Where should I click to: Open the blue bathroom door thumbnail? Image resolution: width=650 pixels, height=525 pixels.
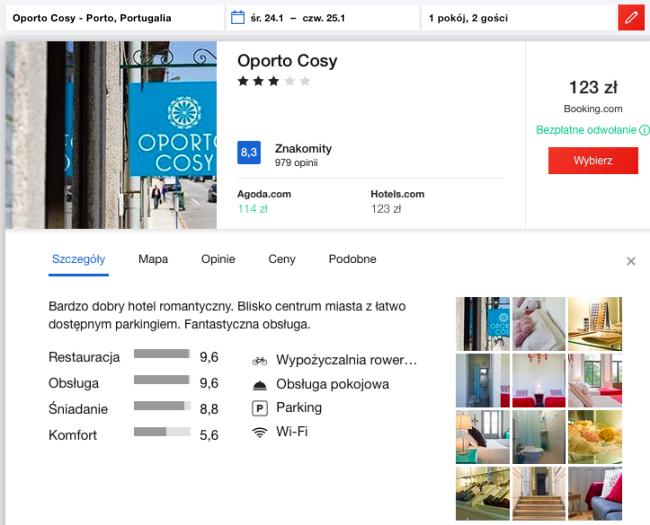click(483, 380)
